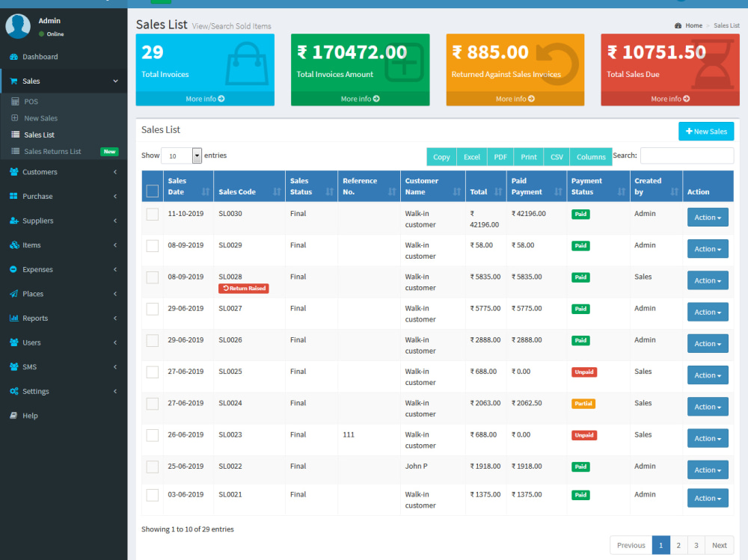Click More info on Total Sales Due card
This screenshot has height=560, width=748.
(x=670, y=99)
